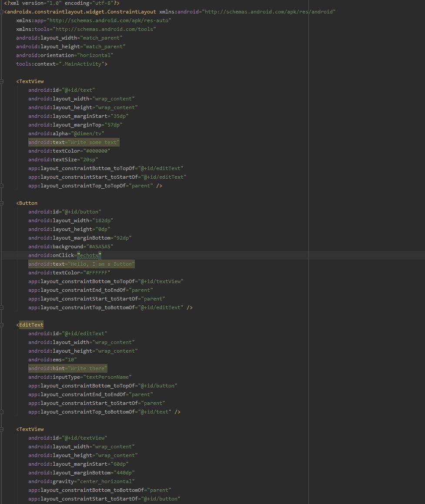Click android:layout_marginStart="60dp" line
The height and width of the screenshot is (504, 425).
pyautogui.click(x=78, y=464)
